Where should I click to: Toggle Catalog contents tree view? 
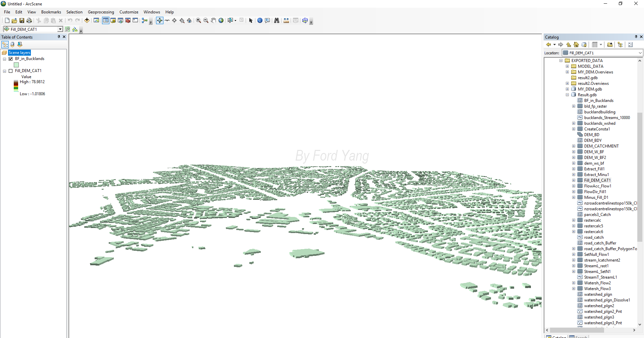coord(620,45)
